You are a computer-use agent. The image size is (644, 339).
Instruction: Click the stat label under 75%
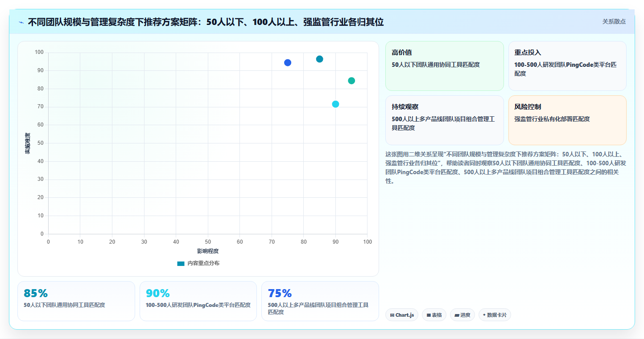[318, 309]
